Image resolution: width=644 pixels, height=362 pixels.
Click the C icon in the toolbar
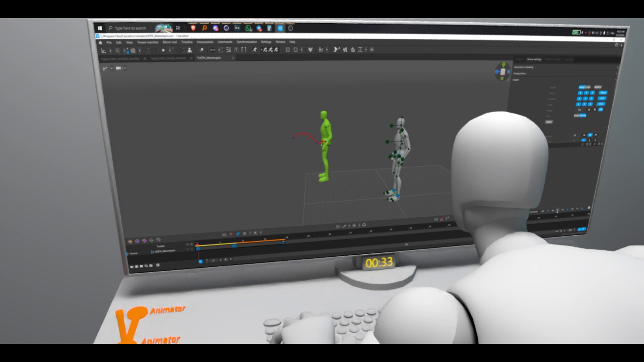tap(117, 51)
